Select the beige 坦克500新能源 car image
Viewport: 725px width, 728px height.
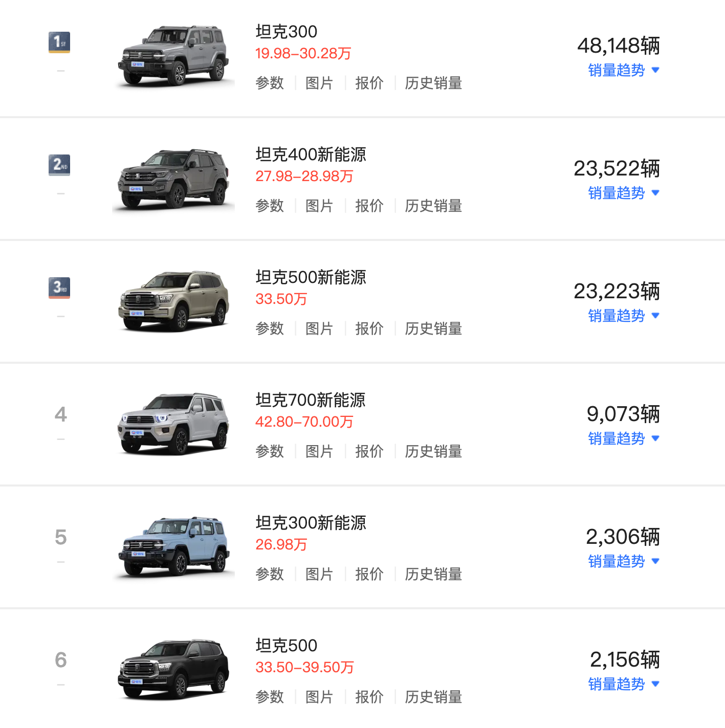coord(174,302)
